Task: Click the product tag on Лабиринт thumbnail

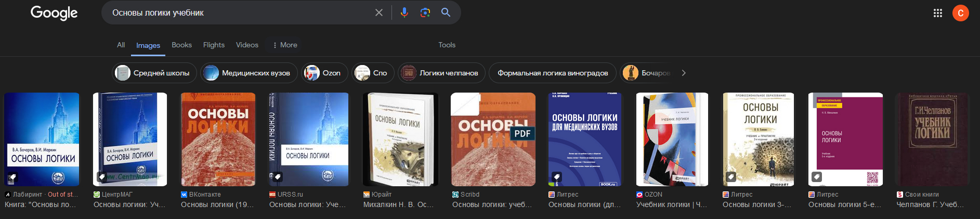Action: click(12, 177)
